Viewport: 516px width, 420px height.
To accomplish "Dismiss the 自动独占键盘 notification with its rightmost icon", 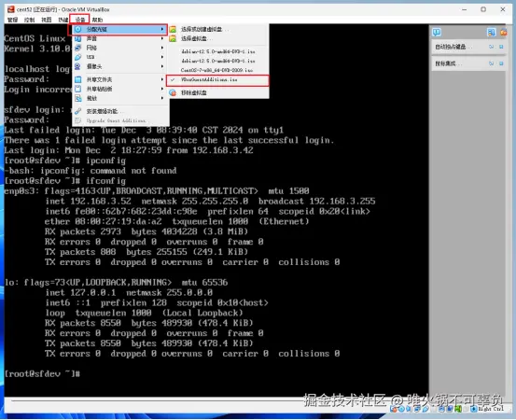I will (x=501, y=47).
